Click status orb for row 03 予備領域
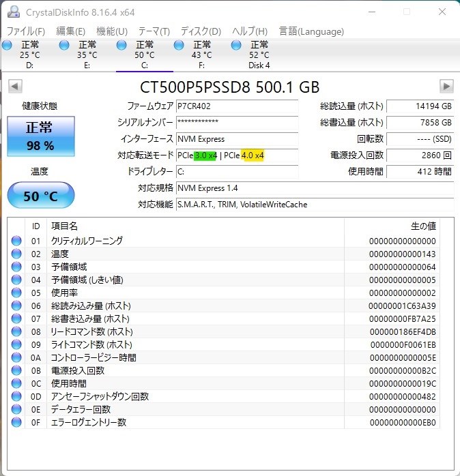Image resolution: width=460 pixels, height=476 pixels. [x=16, y=267]
